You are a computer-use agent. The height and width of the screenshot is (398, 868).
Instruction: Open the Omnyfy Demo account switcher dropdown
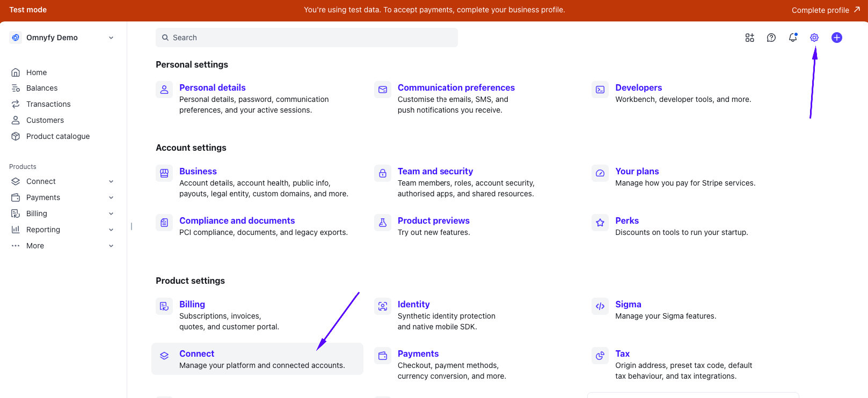coord(63,38)
